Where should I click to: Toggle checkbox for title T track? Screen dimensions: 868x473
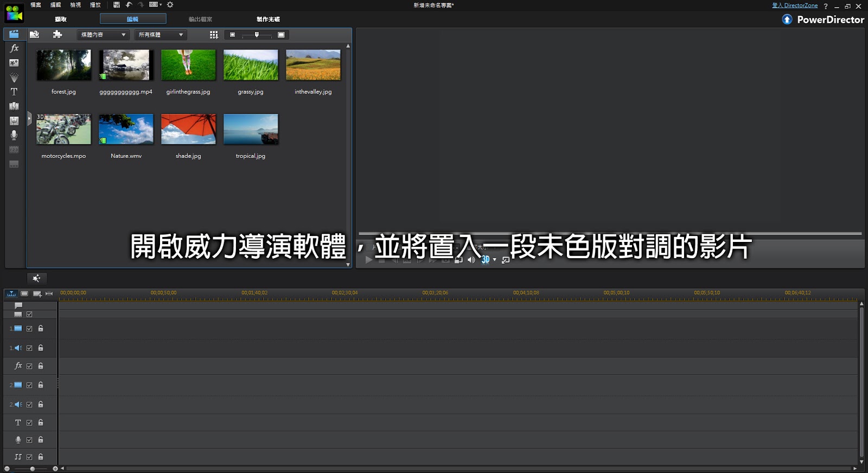coord(29,423)
